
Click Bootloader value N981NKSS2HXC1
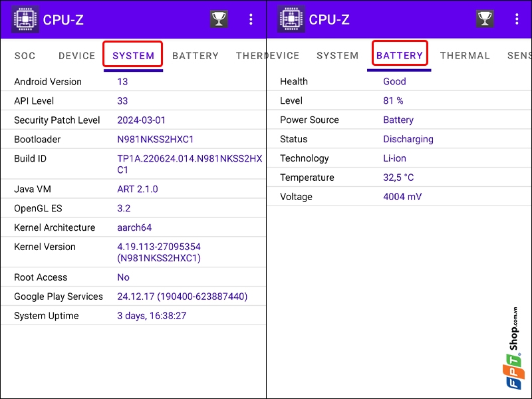[156, 140]
